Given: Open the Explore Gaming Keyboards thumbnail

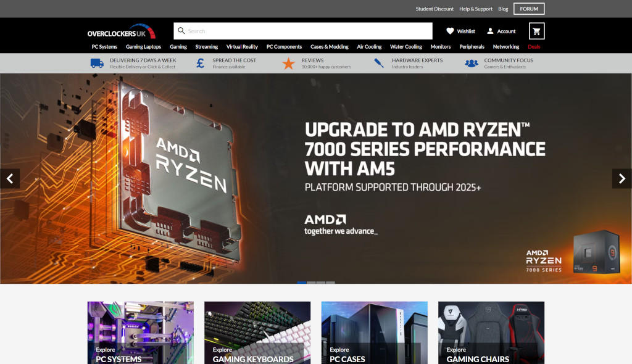Looking at the screenshot, I should (257, 333).
